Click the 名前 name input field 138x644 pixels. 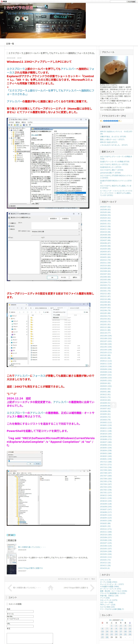(x=20, y=611)
